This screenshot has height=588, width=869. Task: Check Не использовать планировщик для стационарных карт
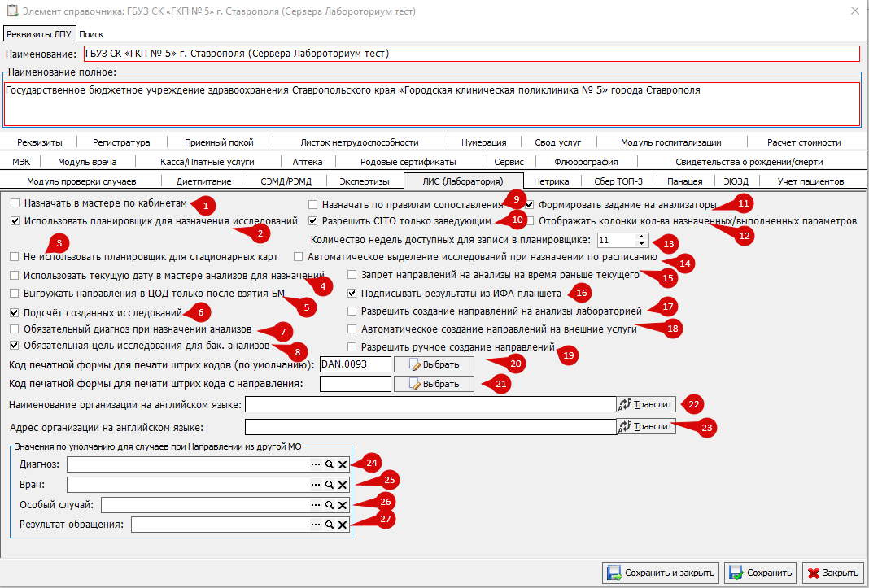[15, 257]
